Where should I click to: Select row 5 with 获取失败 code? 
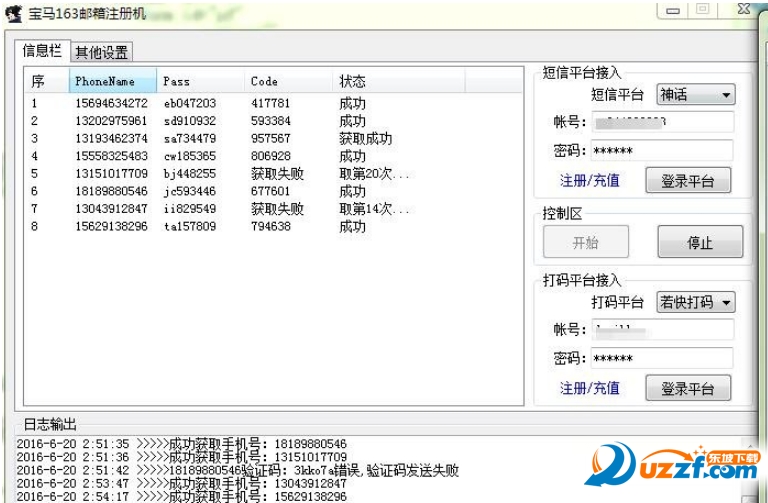pos(273,173)
